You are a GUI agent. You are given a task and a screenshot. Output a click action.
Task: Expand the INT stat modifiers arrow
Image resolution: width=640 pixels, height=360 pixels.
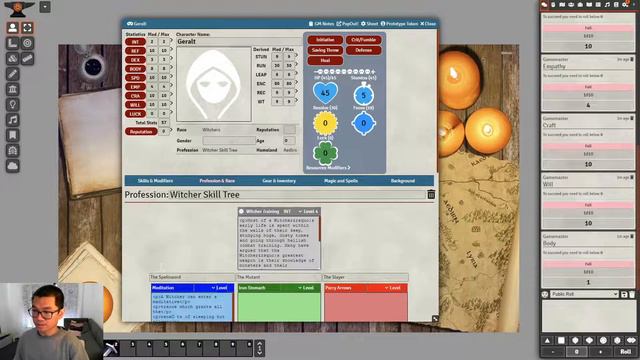click(x=171, y=40)
